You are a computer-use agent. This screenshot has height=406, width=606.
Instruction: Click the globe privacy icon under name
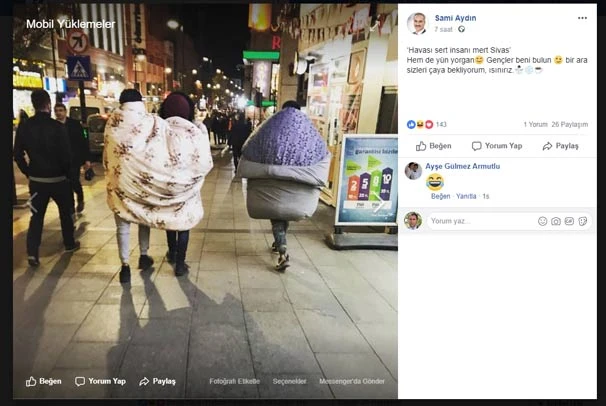click(x=461, y=29)
